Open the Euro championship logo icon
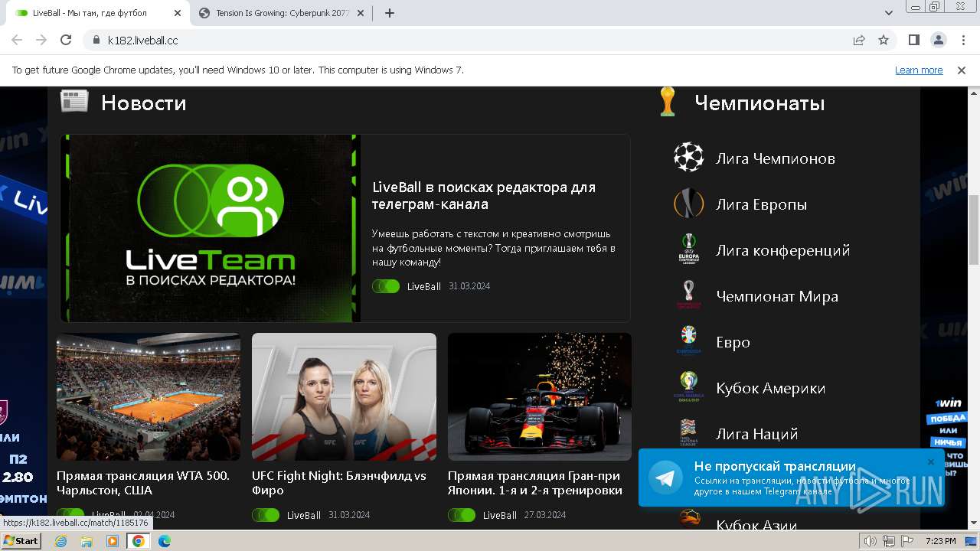 [688, 341]
